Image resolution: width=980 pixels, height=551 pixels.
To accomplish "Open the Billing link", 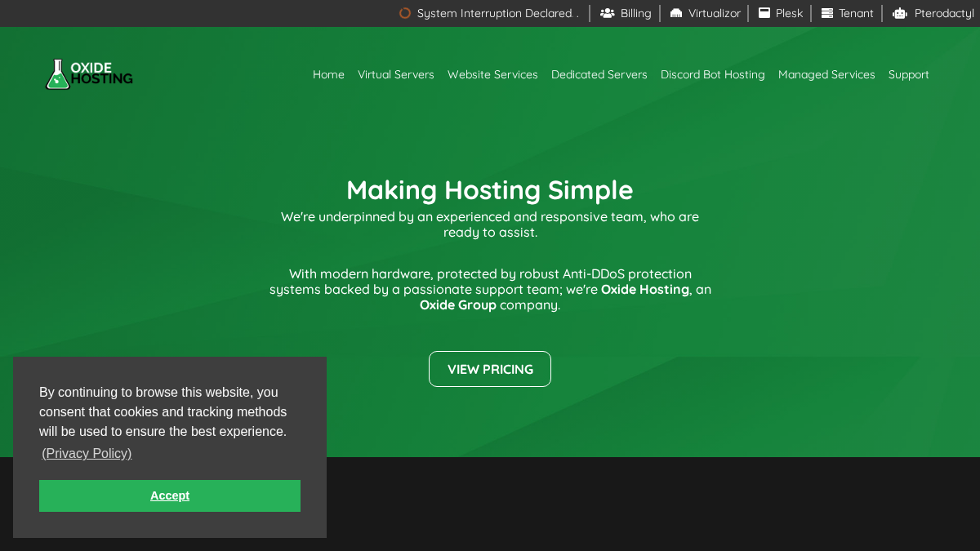I will (636, 13).
